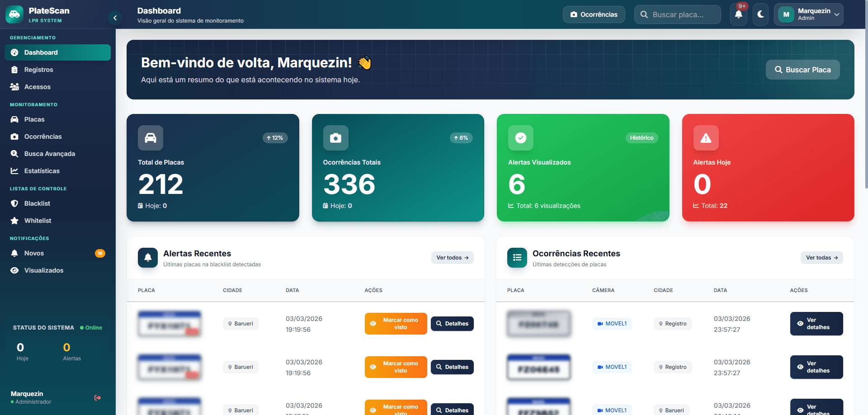The width and height of the screenshot is (868, 415).
Task: Open the Ocorrências page from the sidebar
Action: point(15,137)
